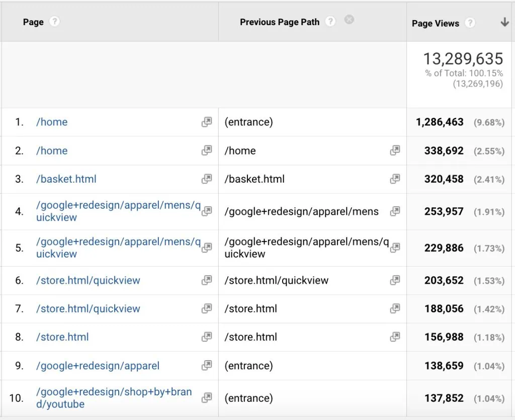
Task: Open external icon for shop+by+brand/youtube page
Action: 207,398
